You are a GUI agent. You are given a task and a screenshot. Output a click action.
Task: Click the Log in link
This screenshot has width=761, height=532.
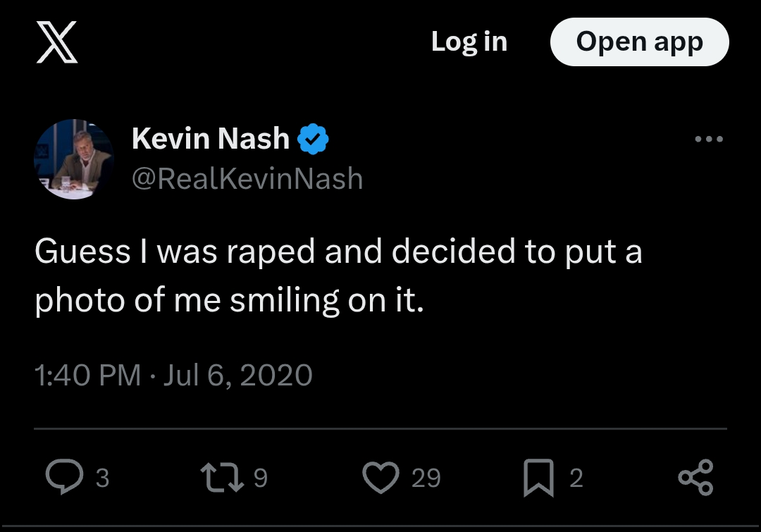(x=469, y=42)
